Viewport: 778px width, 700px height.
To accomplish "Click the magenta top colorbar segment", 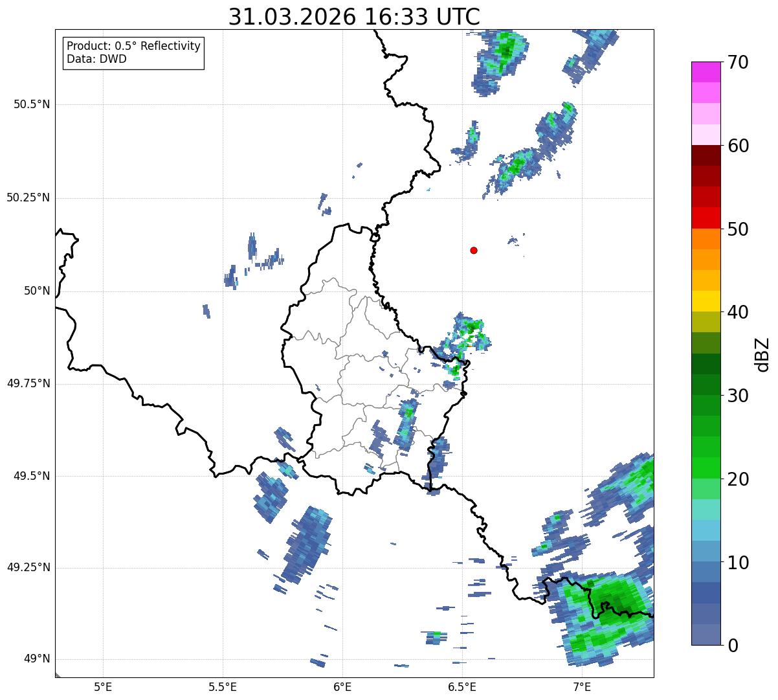I will coord(705,72).
